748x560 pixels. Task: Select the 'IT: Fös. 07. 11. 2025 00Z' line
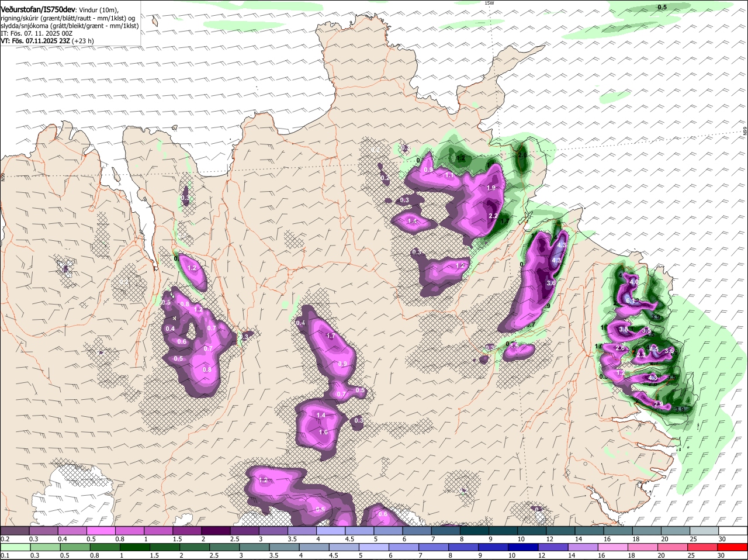(36, 33)
